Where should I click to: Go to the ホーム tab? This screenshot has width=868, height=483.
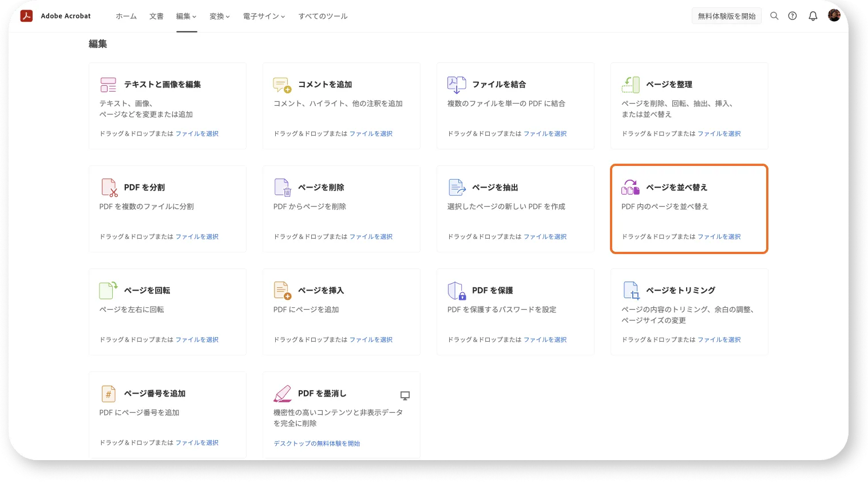[126, 17]
